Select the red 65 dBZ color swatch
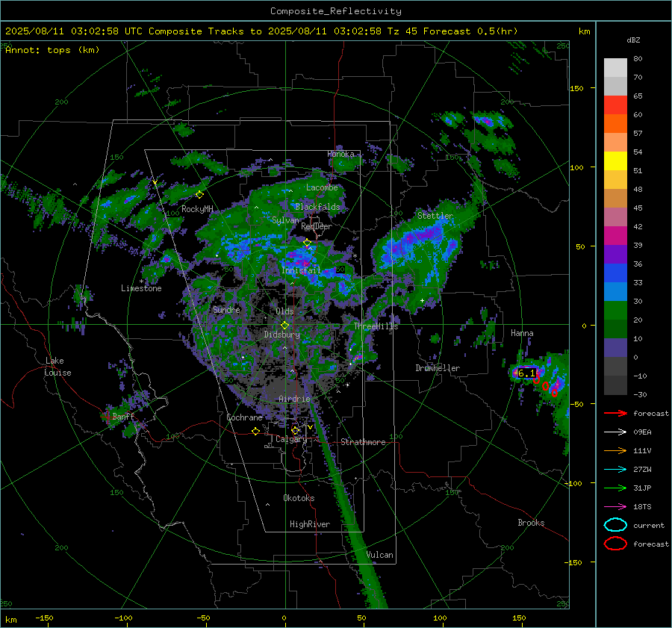 pyautogui.click(x=615, y=105)
